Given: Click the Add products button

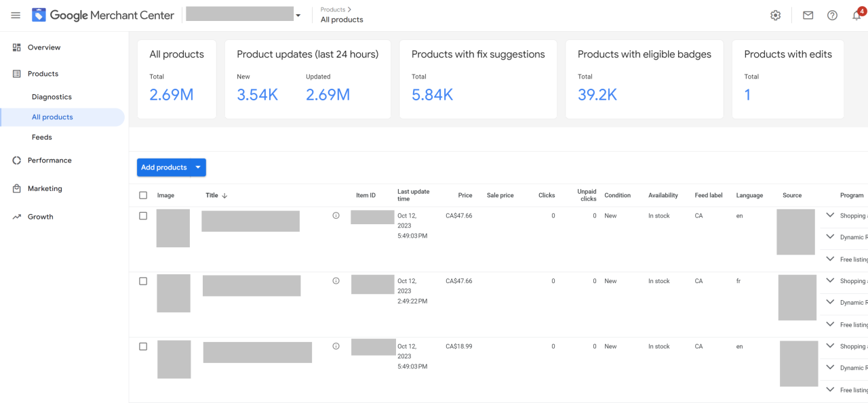Looking at the screenshot, I should point(164,167).
